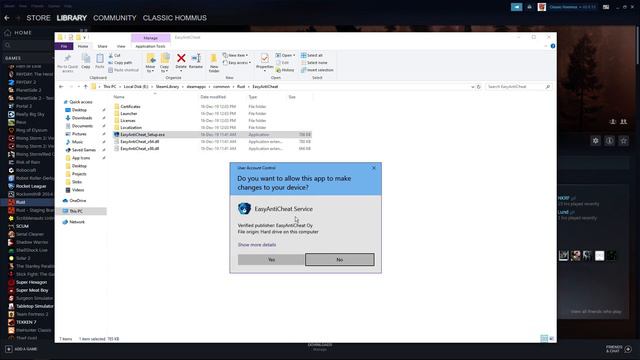
Task: Open Steam game settings gear icon
Action: (x=596, y=141)
